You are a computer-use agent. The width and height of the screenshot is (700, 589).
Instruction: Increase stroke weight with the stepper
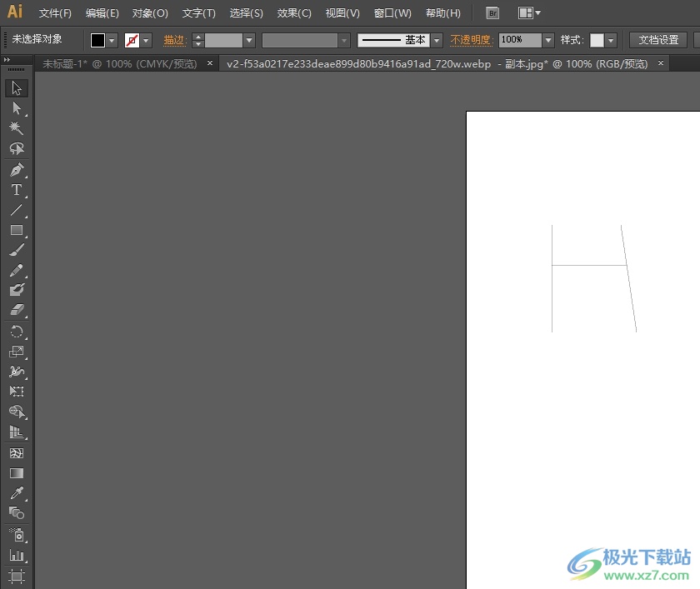(x=198, y=37)
